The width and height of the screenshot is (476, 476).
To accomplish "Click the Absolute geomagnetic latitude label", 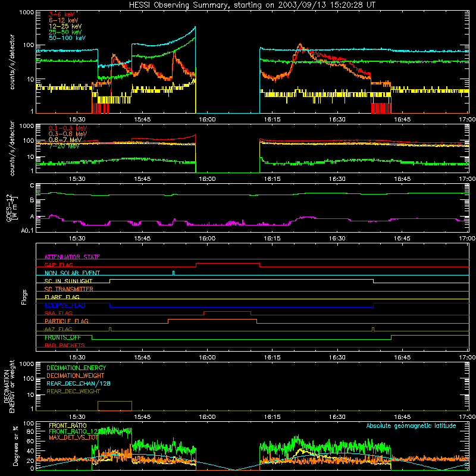I will point(411,425).
